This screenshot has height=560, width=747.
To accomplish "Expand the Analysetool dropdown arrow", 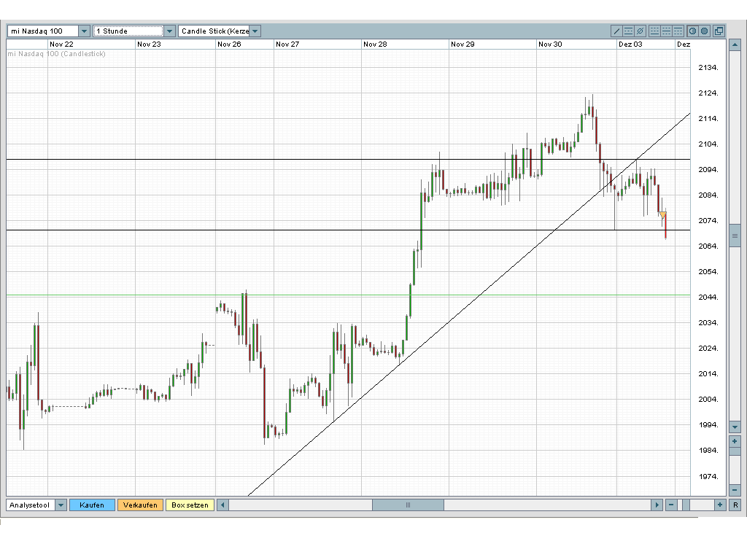I will (x=61, y=505).
